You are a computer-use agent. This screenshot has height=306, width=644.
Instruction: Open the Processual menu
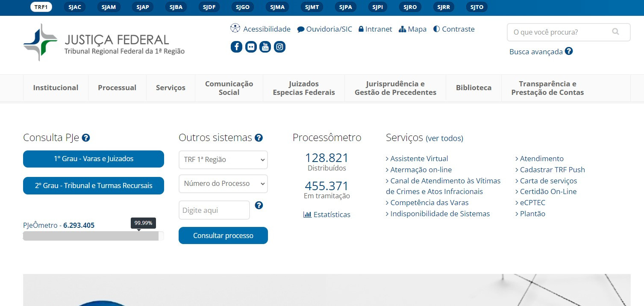pyautogui.click(x=117, y=88)
